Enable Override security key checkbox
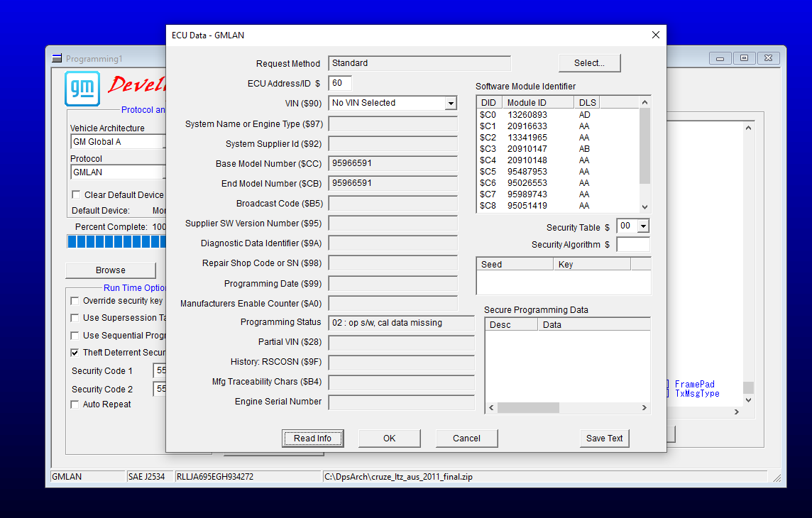This screenshot has width=812, height=518. pyautogui.click(x=75, y=301)
